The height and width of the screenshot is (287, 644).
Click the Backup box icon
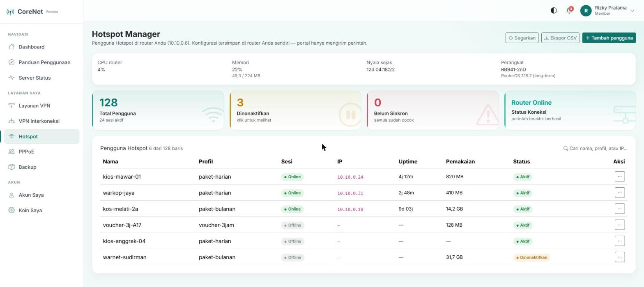(x=11, y=167)
